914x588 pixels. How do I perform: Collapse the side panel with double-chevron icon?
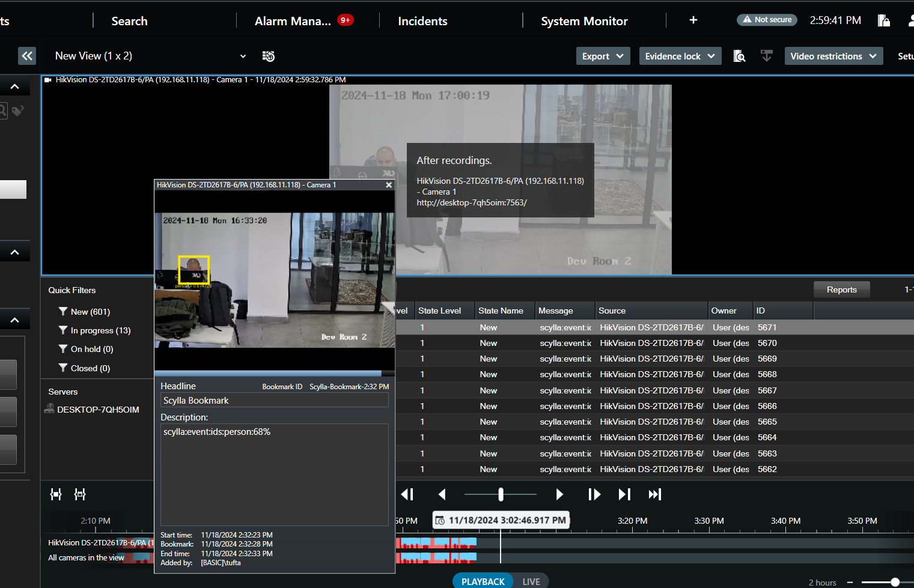(27, 56)
